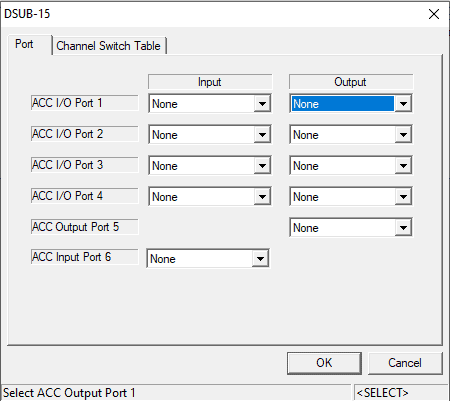The image size is (450, 401).
Task: Expand ACC I/O Port 2 Input combo box
Action: point(210,135)
